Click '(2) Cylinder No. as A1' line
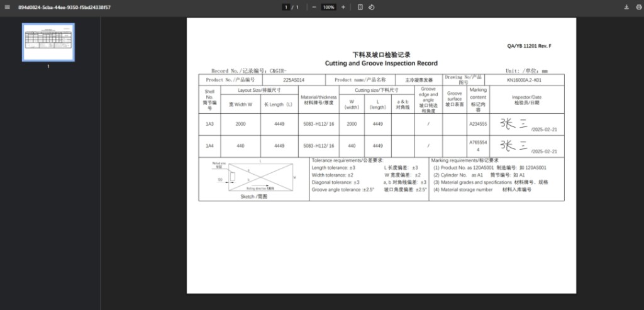The image size is (644, 310). click(x=479, y=175)
